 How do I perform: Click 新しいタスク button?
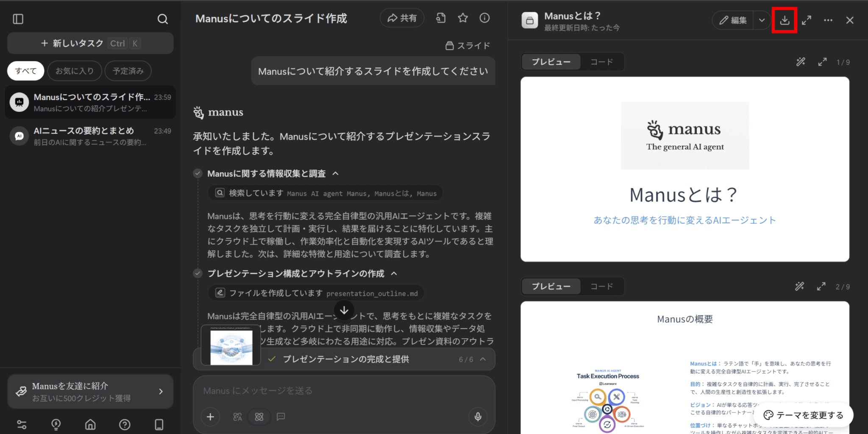[x=90, y=43]
